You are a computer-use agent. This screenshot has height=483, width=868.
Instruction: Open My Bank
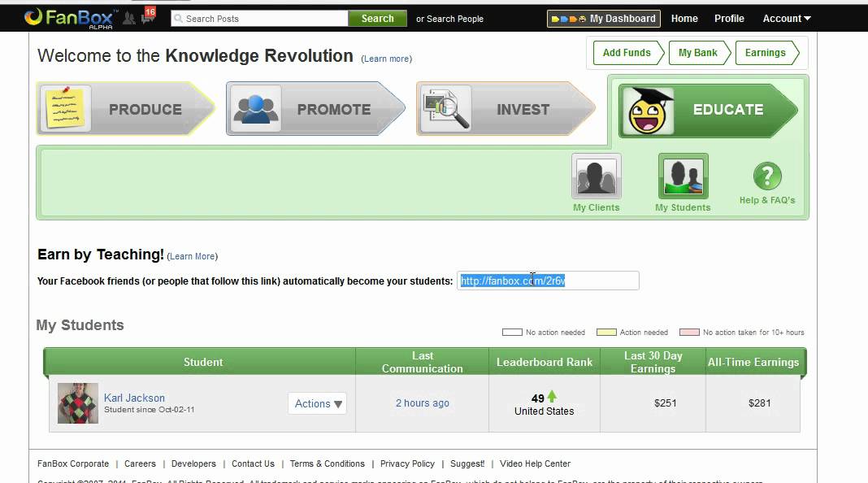coord(699,53)
